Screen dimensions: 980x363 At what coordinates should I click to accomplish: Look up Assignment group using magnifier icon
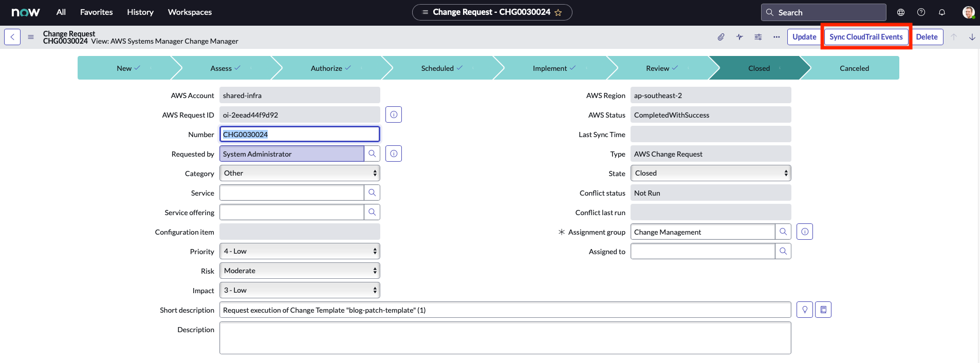point(783,232)
